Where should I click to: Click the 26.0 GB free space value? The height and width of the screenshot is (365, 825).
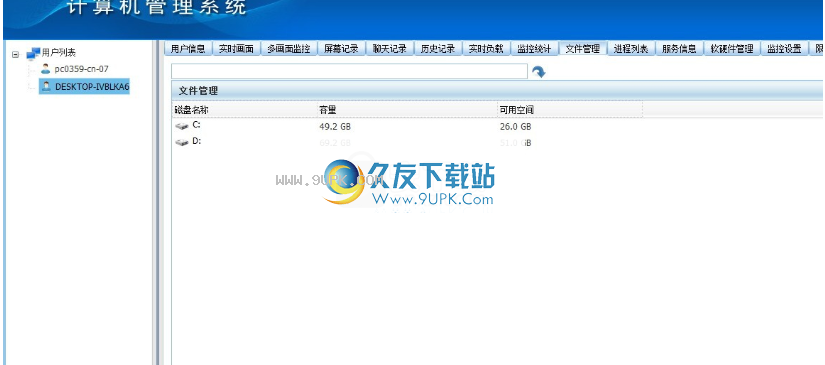[515, 127]
